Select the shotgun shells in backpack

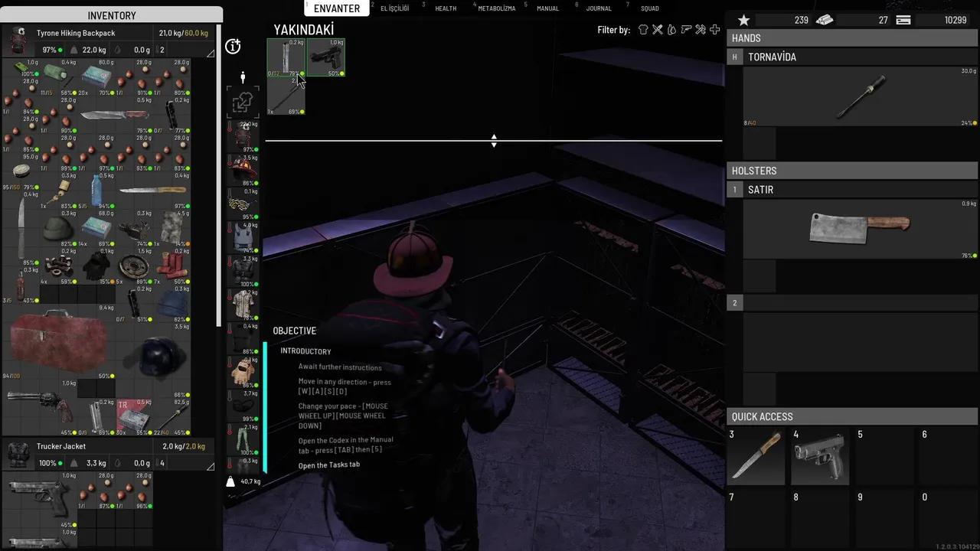click(171, 265)
